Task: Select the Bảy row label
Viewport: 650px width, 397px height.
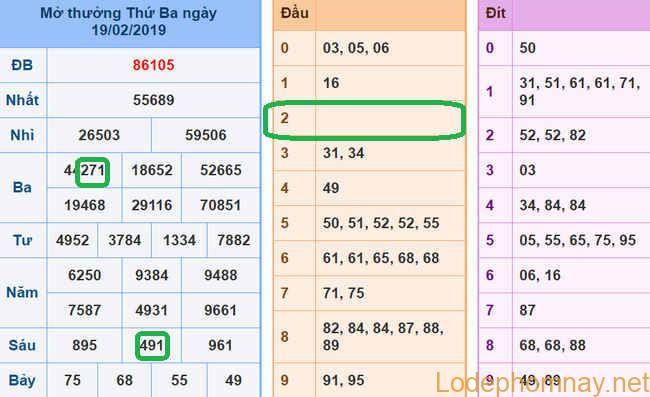Action: (22, 380)
